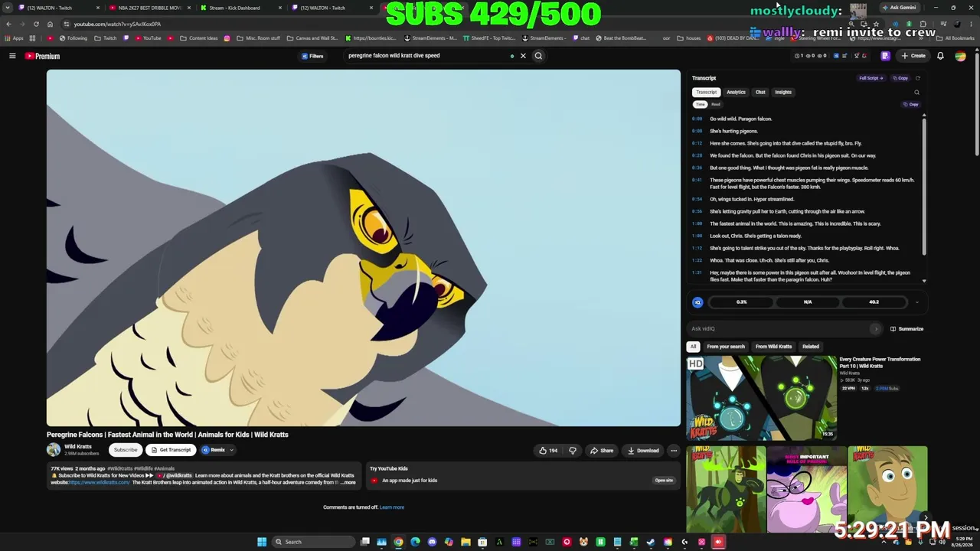Select the Transcript tab

[706, 92]
